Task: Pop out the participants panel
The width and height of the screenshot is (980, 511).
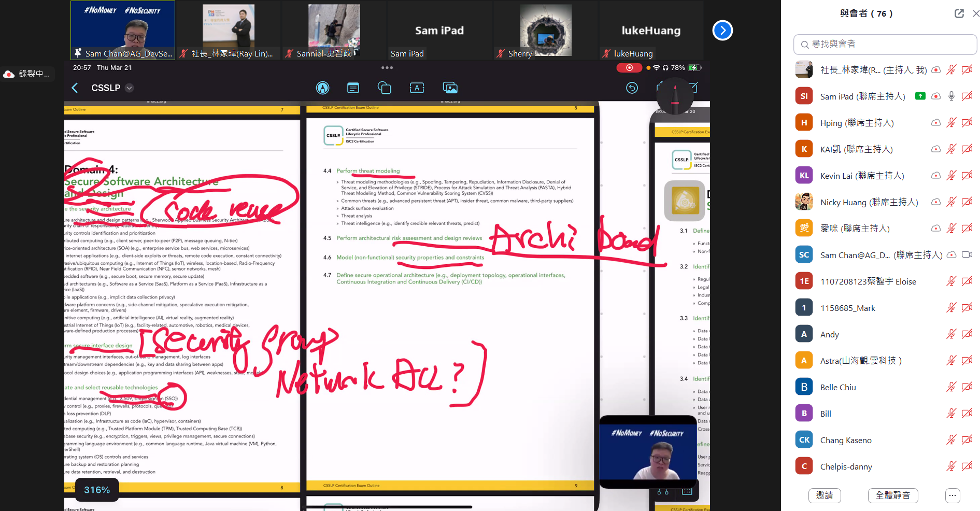Action: coord(959,13)
